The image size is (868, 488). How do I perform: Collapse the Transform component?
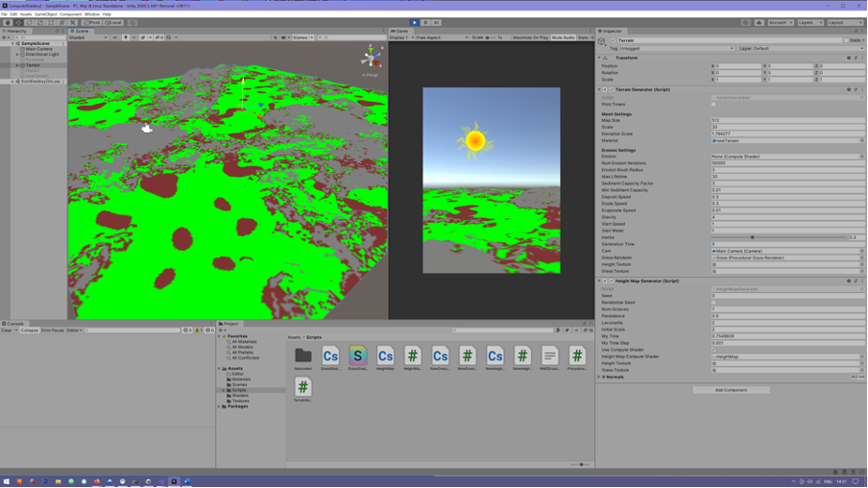(600, 58)
